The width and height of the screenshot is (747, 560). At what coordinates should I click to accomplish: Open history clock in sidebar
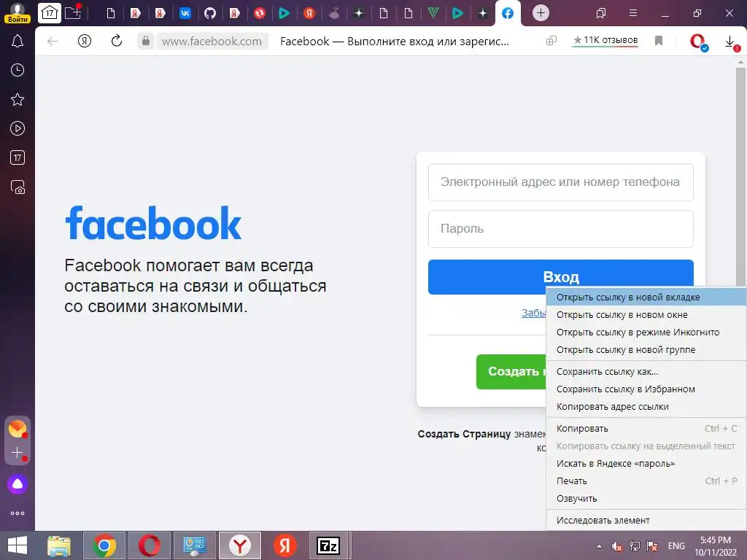click(x=18, y=71)
